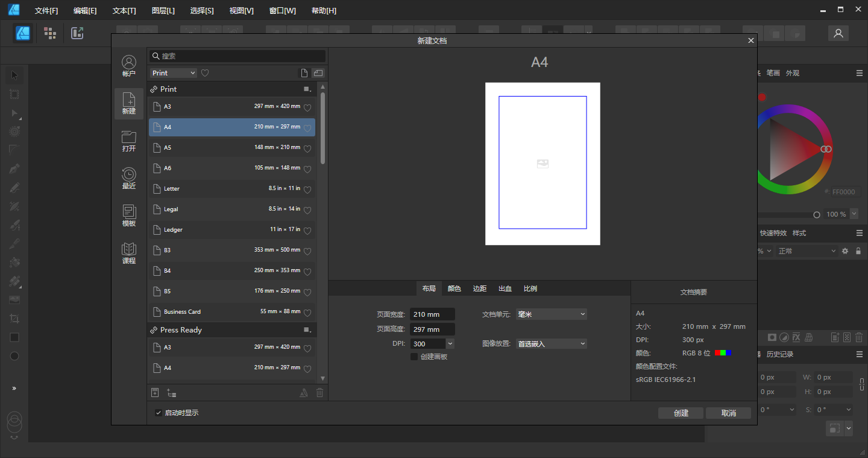Open account icon in top-right toolbar
The height and width of the screenshot is (458, 868).
pyautogui.click(x=838, y=34)
